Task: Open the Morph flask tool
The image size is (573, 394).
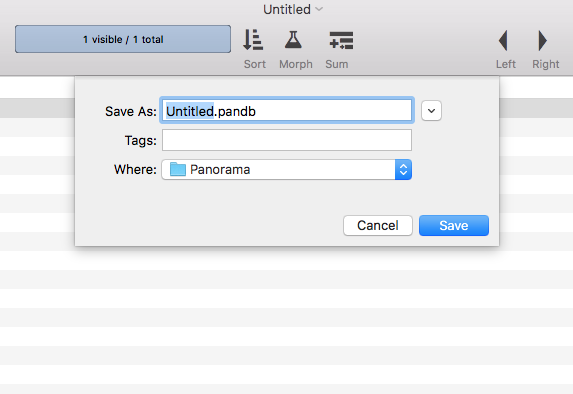Action: 293,39
